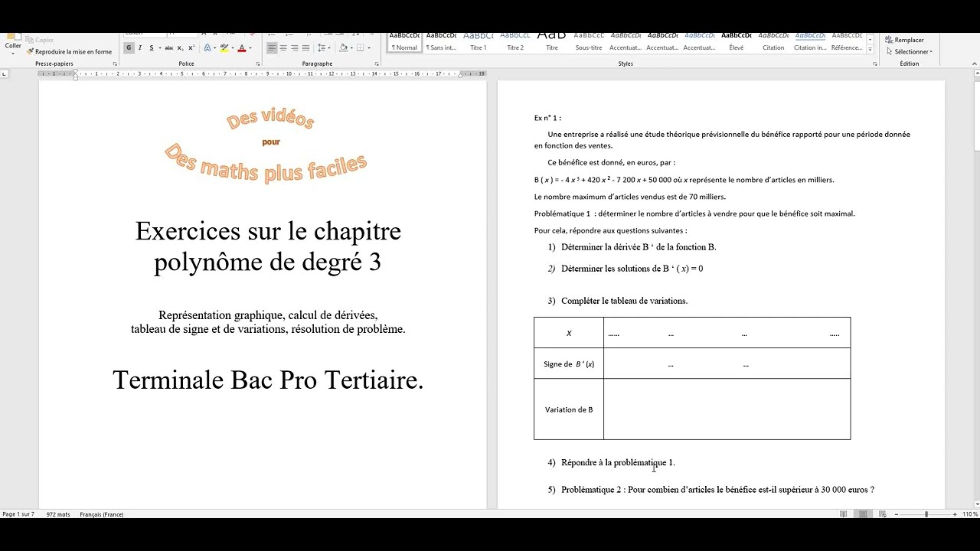This screenshot has height=551, width=980.
Task: Align text left
Action: point(272,47)
